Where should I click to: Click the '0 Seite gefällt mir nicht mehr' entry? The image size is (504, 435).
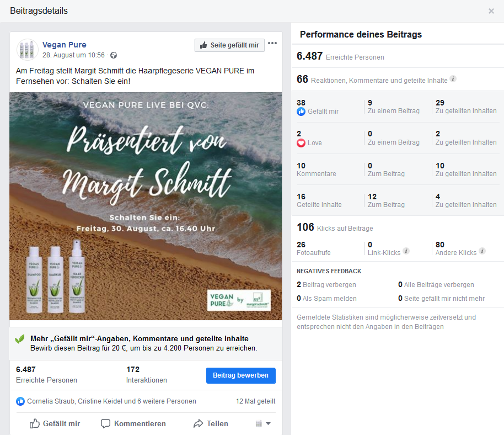tap(441, 299)
